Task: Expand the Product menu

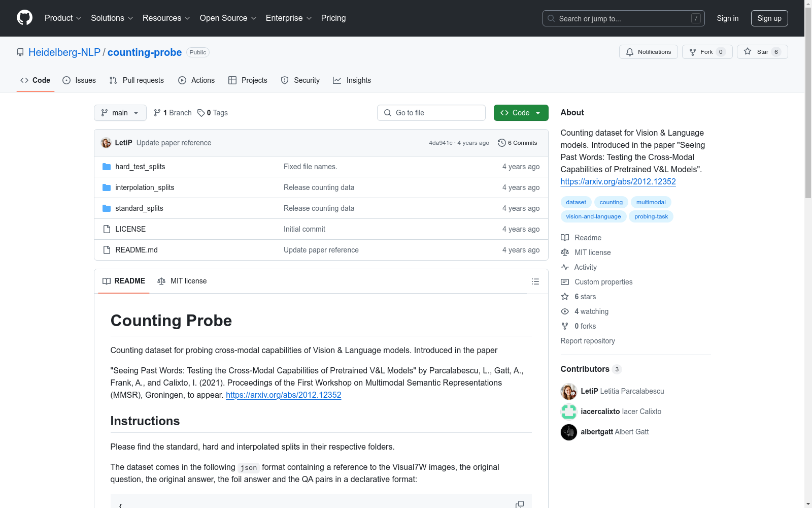Action: click(x=63, y=18)
